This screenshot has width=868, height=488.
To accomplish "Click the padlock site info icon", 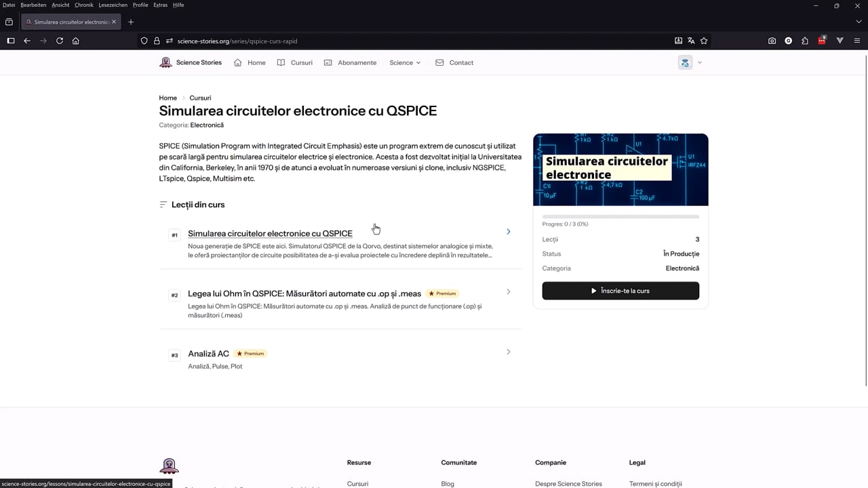I will point(157,41).
